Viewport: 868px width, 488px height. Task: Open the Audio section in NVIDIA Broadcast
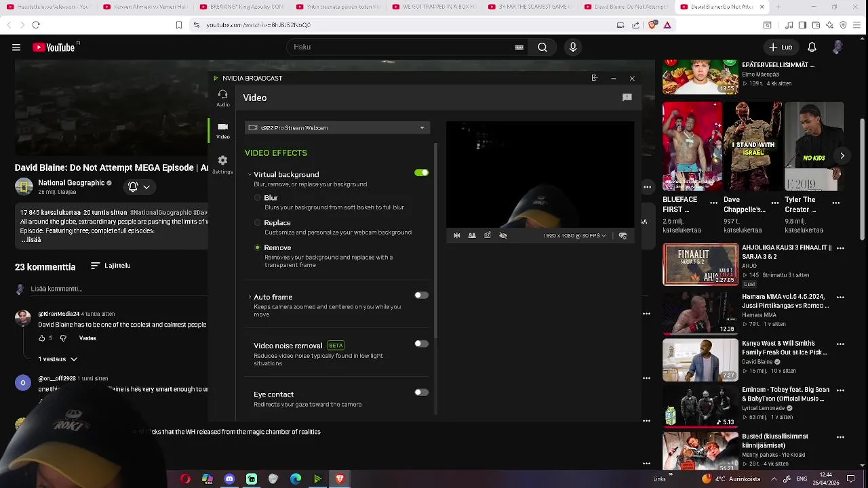222,98
